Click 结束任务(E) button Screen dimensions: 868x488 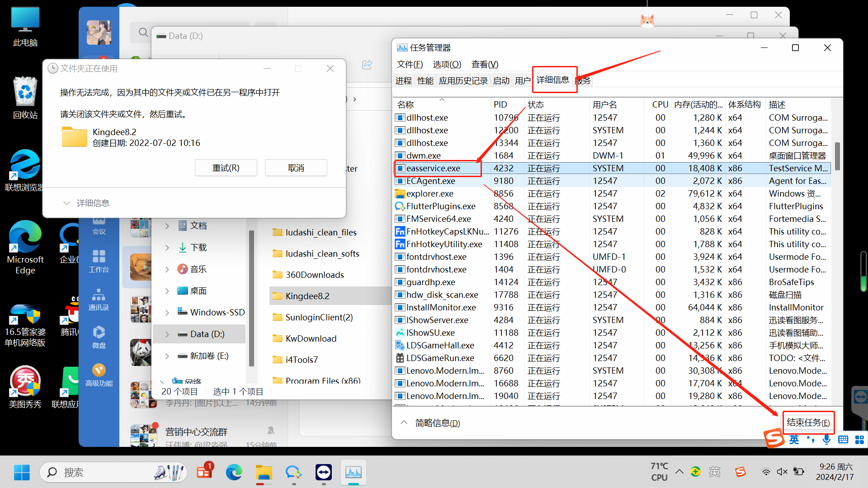tap(808, 422)
